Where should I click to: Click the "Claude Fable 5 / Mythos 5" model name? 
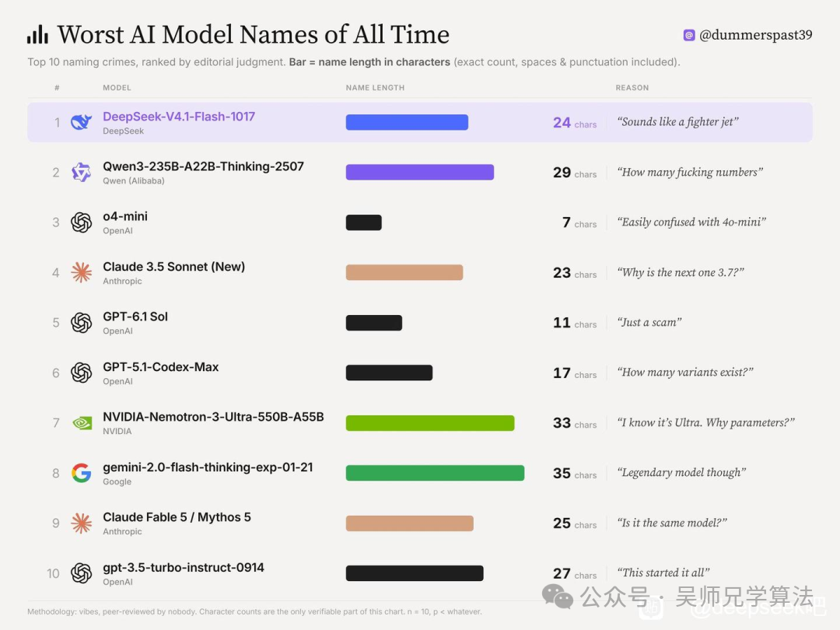(177, 517)
